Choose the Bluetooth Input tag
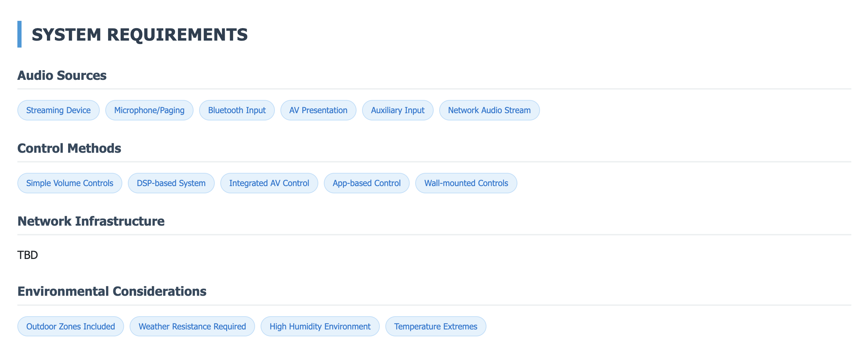 tap(237, 110)
